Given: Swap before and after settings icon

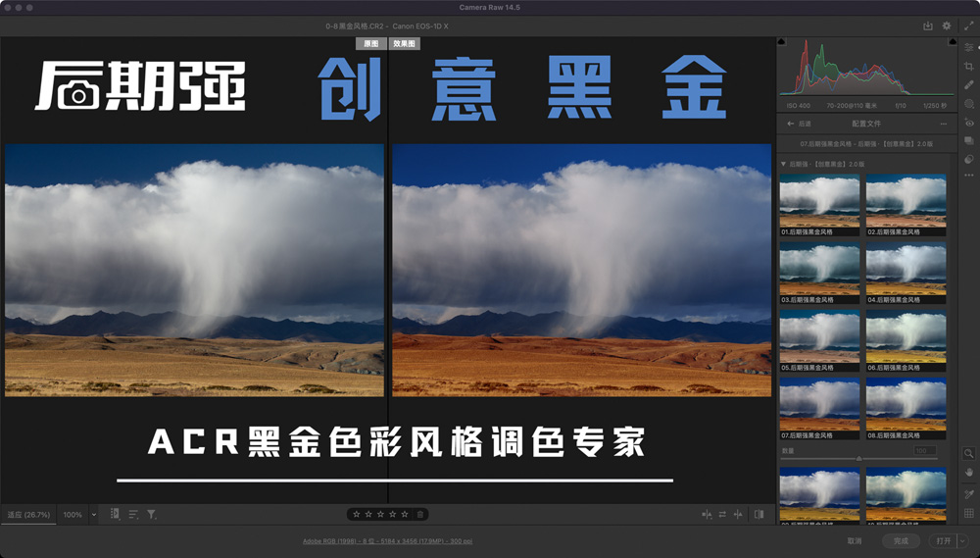Looking at the screenshot, I should [x=722, y=514].
